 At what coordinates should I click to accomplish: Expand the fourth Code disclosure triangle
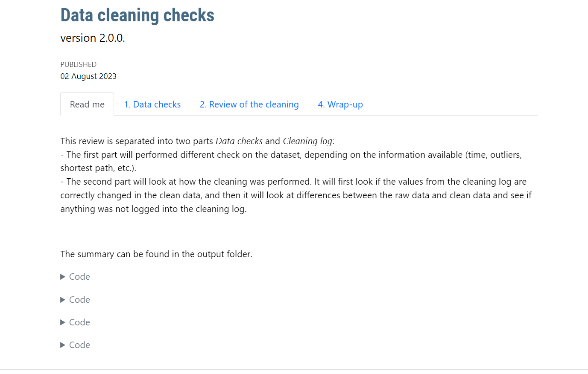63,345
